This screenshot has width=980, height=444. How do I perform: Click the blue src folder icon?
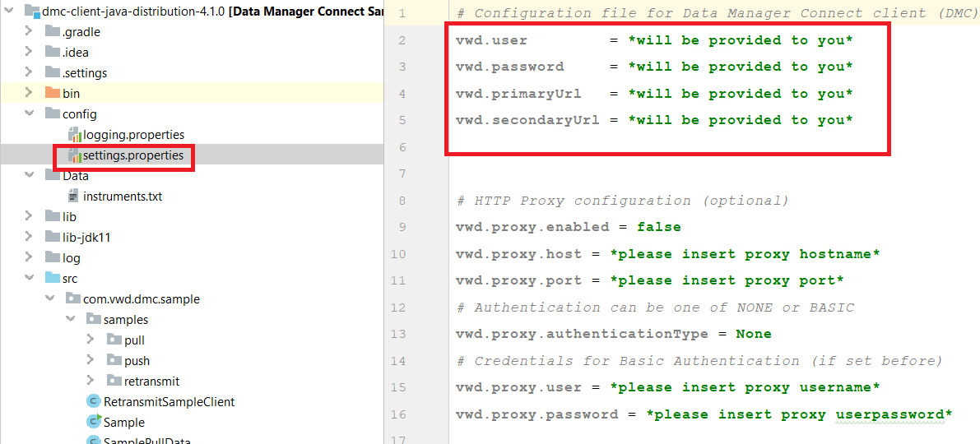pyautogui.click(x=52, y=279)
